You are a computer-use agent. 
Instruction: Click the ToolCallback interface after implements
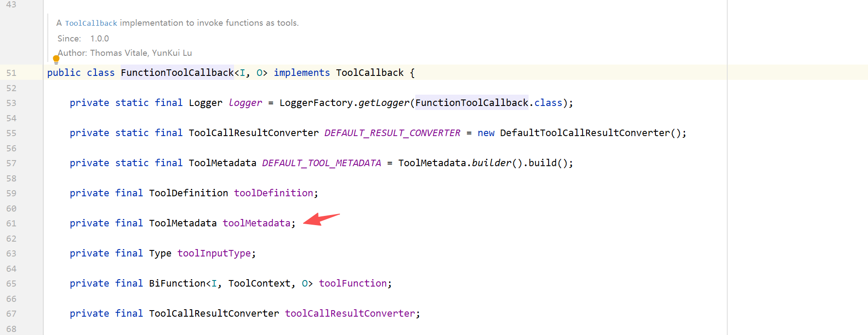[x=370, y=73]
